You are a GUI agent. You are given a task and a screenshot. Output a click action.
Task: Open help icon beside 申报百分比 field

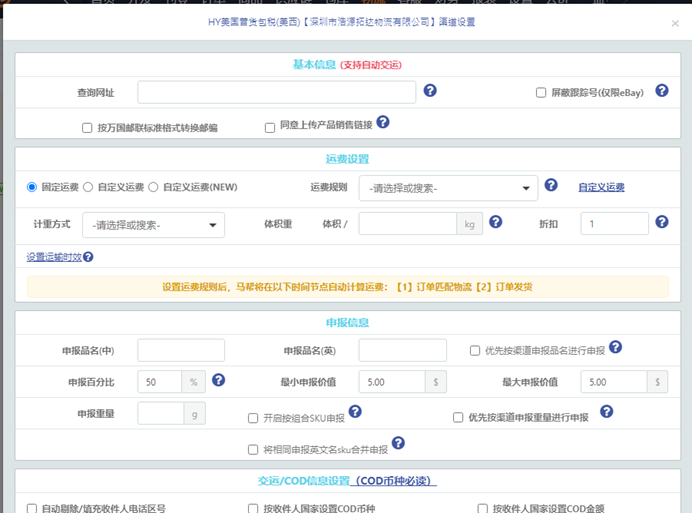click(x=218, y=380)
